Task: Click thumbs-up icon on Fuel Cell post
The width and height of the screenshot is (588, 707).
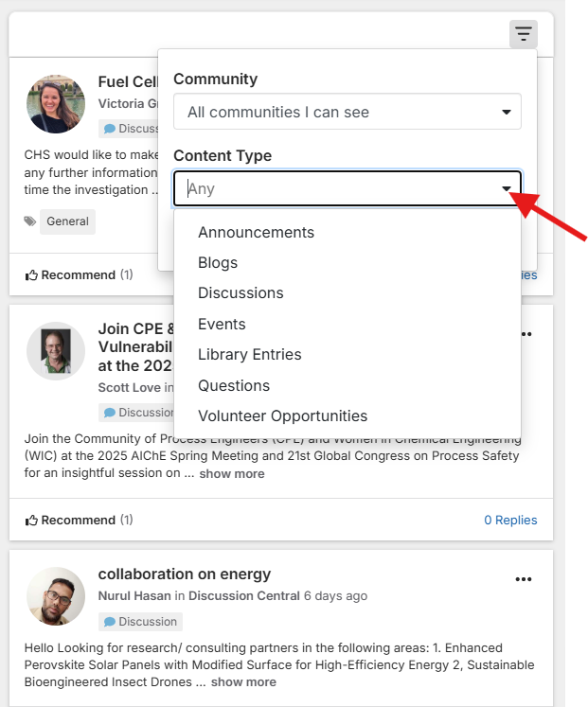Action: (32, 275)
